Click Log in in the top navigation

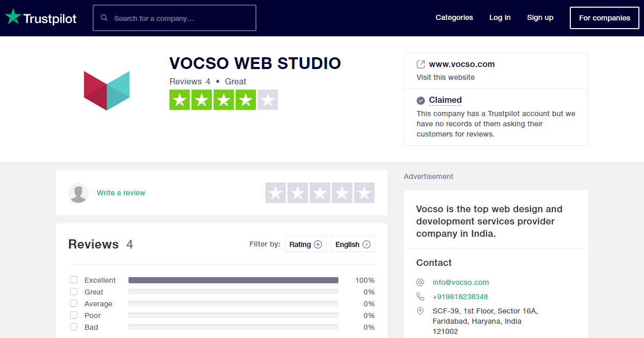500,17
